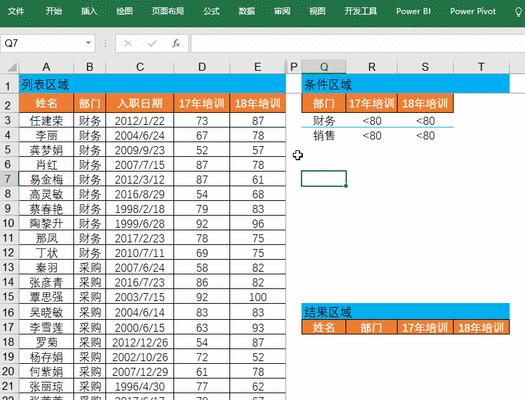Click date cell 2002/10/26

point(140,357)
